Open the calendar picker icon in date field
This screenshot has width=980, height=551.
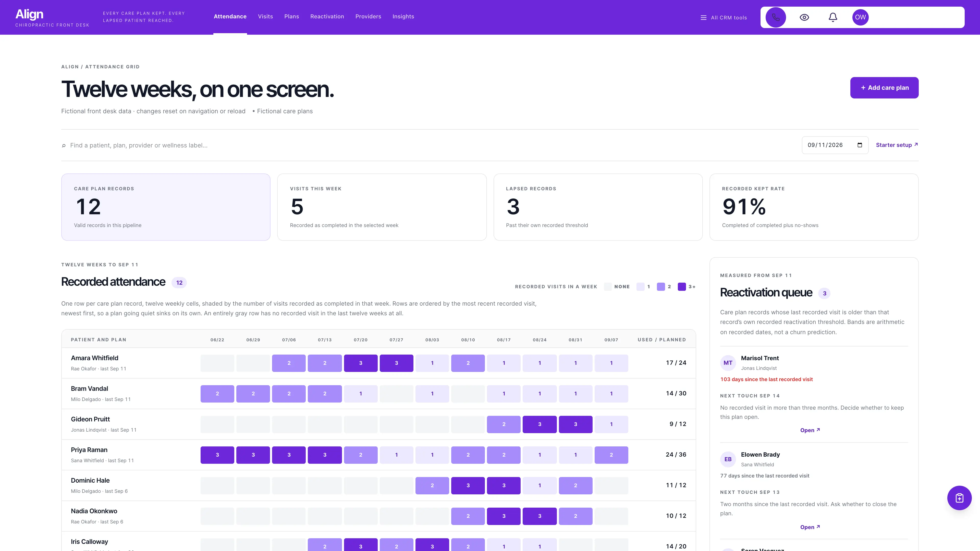click(860, 145)
